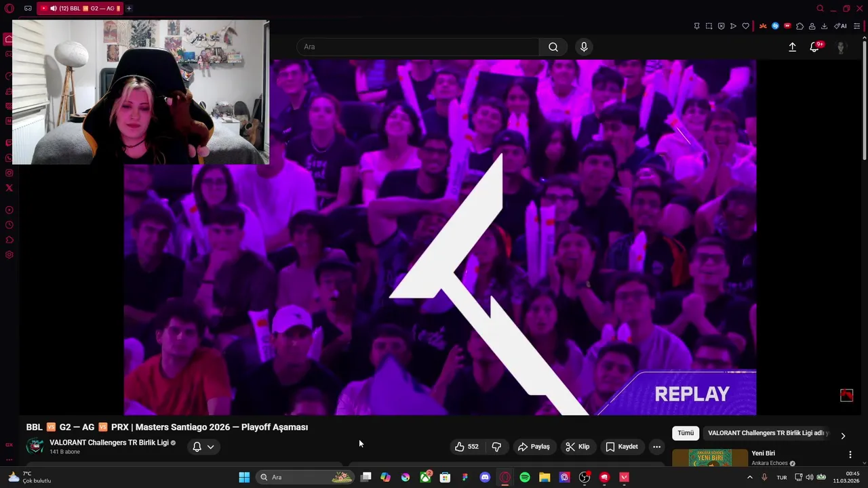Image resolution: width=868 pixels, height=488 pixels.
Task: Open Easy Setup sliders icon
Action: pyautogui.click(x=856, y=26)
